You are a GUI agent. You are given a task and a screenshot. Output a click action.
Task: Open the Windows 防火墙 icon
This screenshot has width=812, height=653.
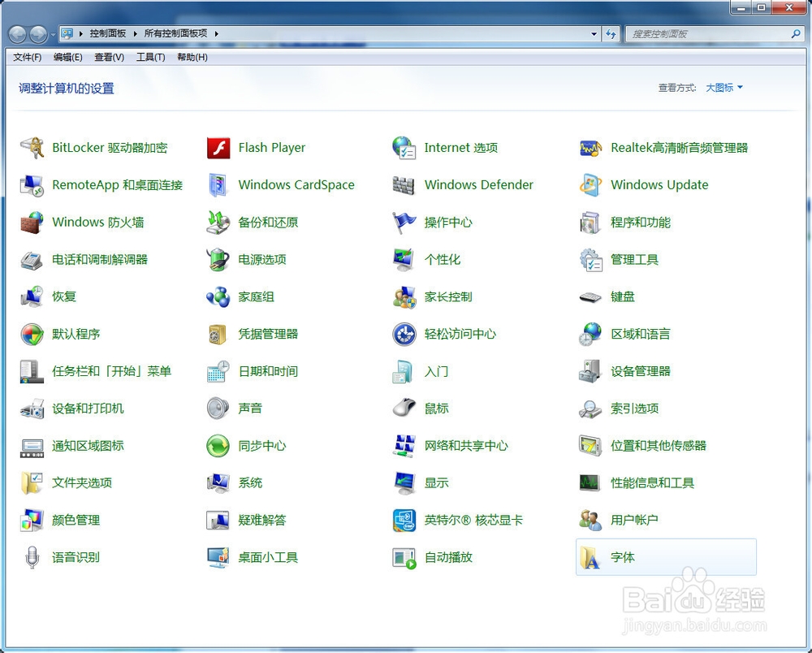[32, 223]
